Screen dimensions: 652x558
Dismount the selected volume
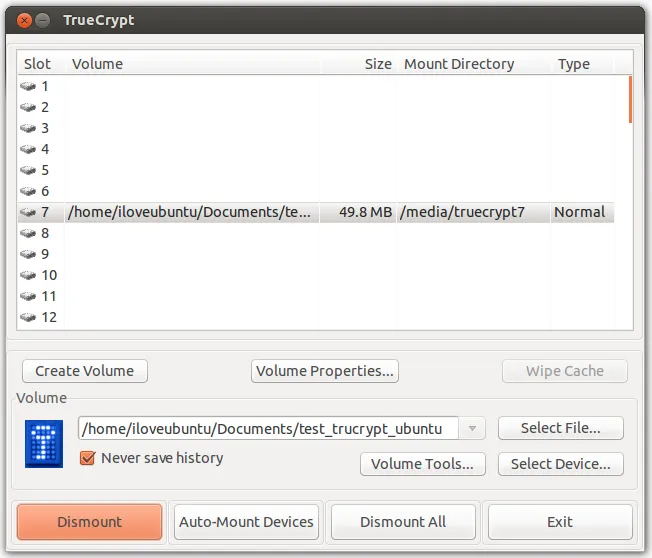89,522
